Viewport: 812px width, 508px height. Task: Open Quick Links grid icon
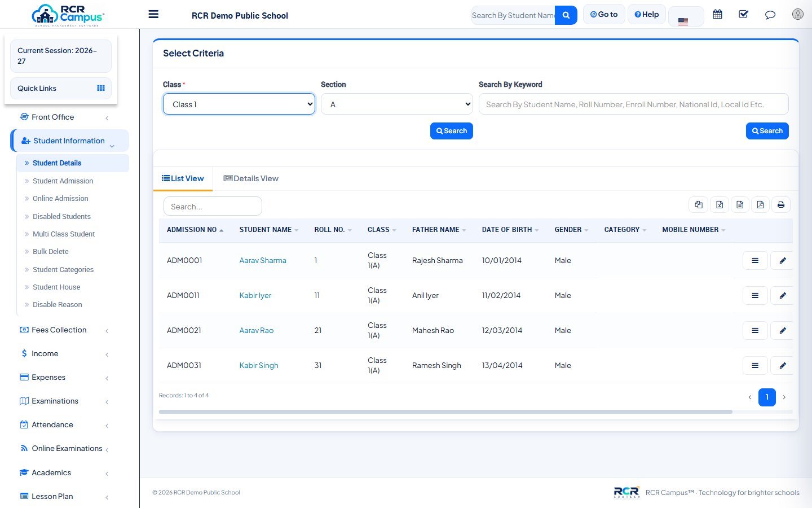pyautogui.click(x=101, y=88)
